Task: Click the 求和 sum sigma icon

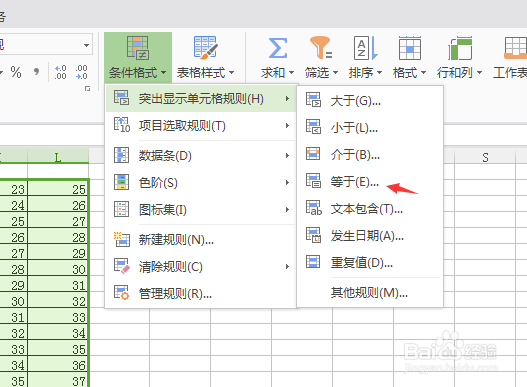Action: tap(278, 48)
